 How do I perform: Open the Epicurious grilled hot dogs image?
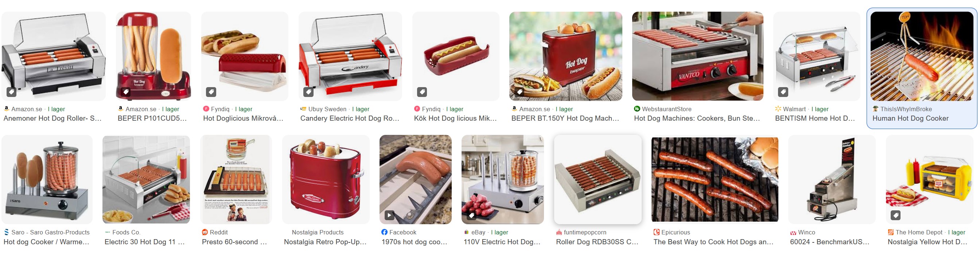click(715, 179)
